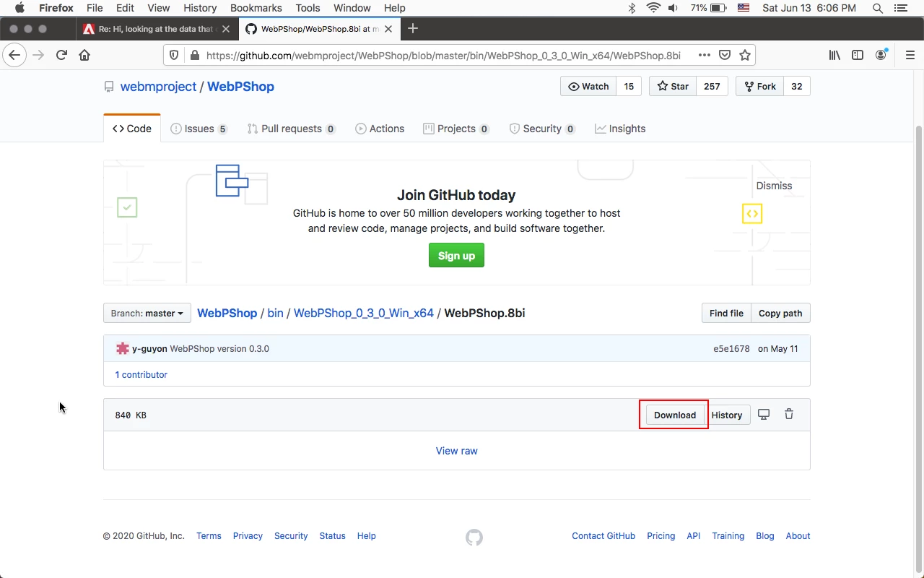Image resolution: width=924 pixels, height=578 pixels.
Task: Click the volume menu bar icon
Action: coord(674,8)
